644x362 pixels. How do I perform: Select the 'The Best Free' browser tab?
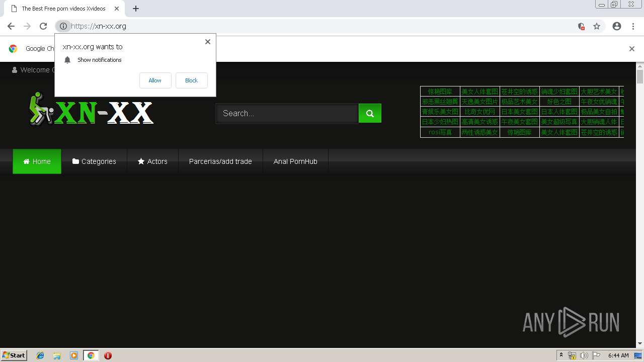pos(64,9)
